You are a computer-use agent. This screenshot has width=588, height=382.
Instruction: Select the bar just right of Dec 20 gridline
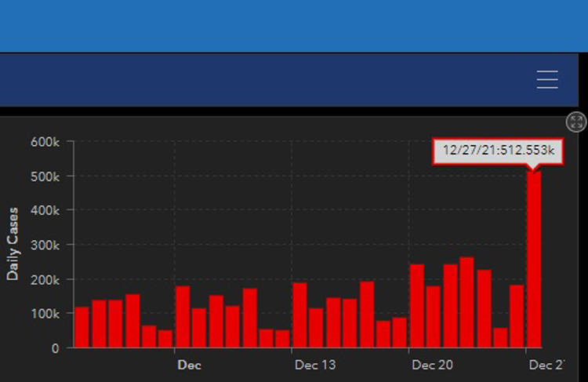tap(417, 306)
